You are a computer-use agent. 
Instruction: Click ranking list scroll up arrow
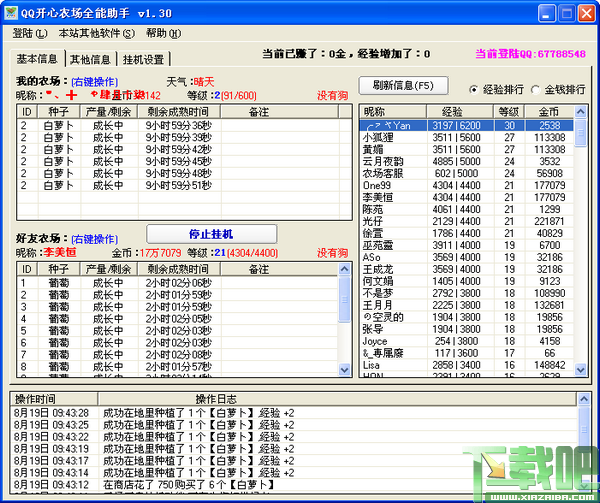pyautogui.click(x=580, y=112)
